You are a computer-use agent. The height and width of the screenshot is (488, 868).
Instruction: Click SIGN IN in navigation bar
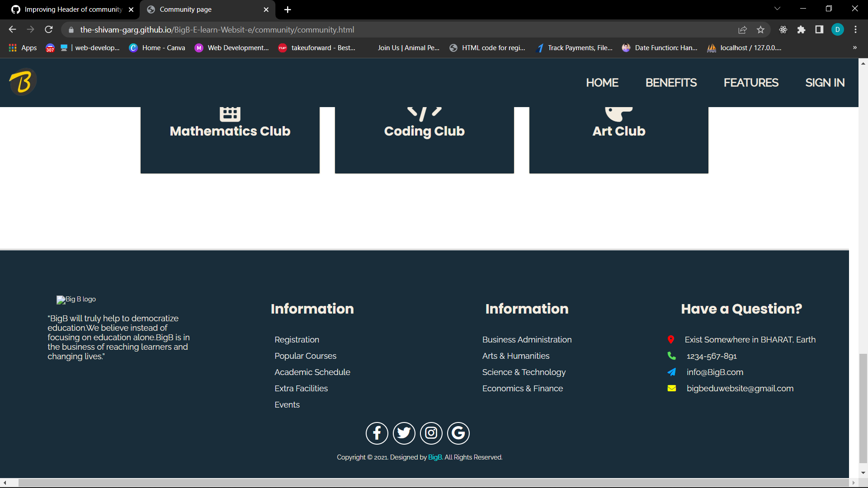click(825, 83)
